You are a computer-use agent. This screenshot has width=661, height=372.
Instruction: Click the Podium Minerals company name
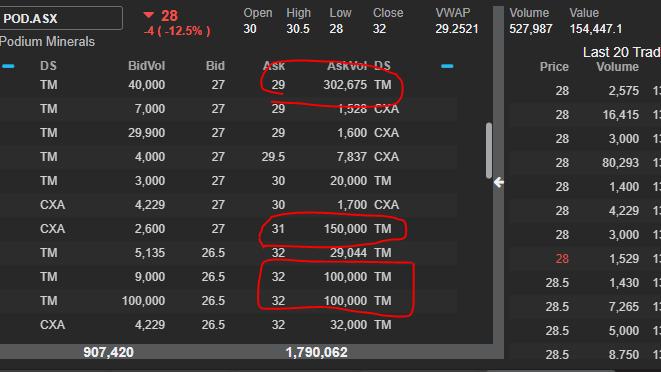[47, 41]
